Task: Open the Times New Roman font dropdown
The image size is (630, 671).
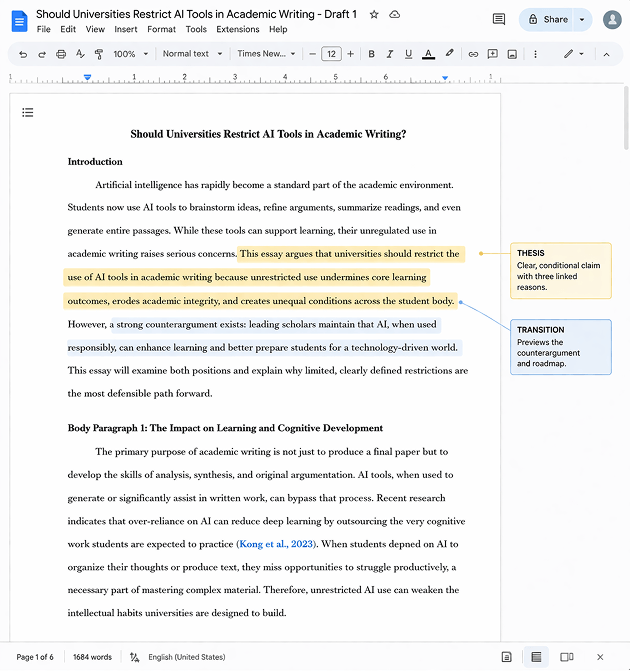Action: pos(266,54)
